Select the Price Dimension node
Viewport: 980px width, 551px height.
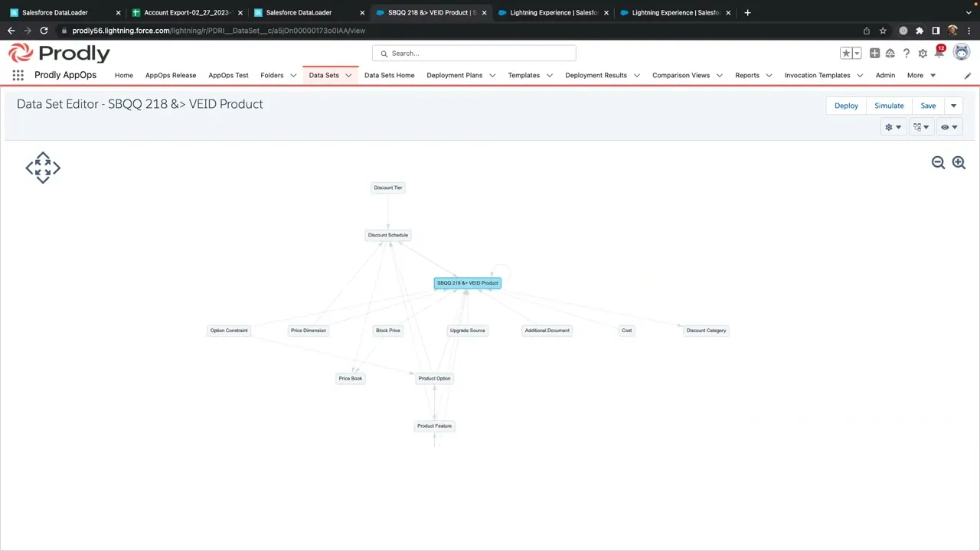(309, 331)
